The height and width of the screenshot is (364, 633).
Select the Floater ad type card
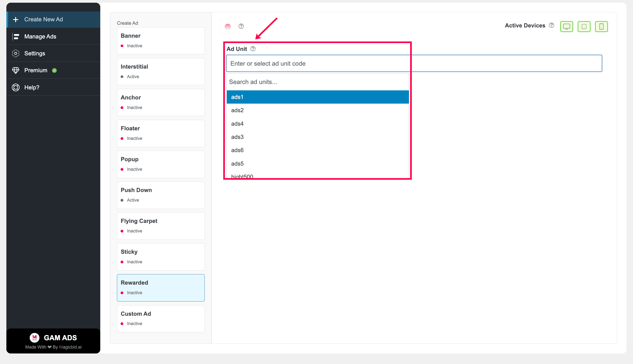click(161, 133)
